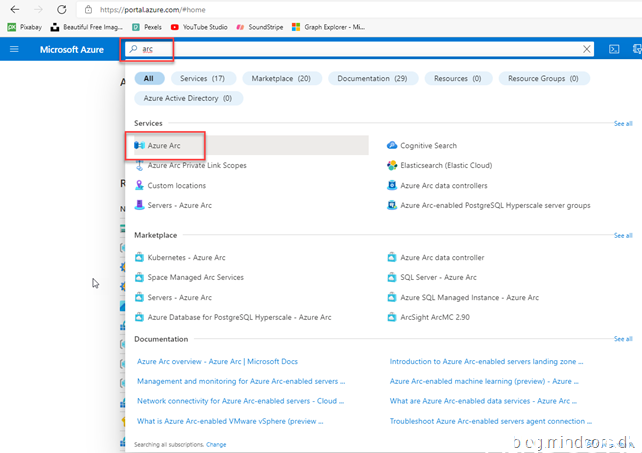Click See all for Services section
This screenshot has height=453, width=642.
tap(622, 123)
